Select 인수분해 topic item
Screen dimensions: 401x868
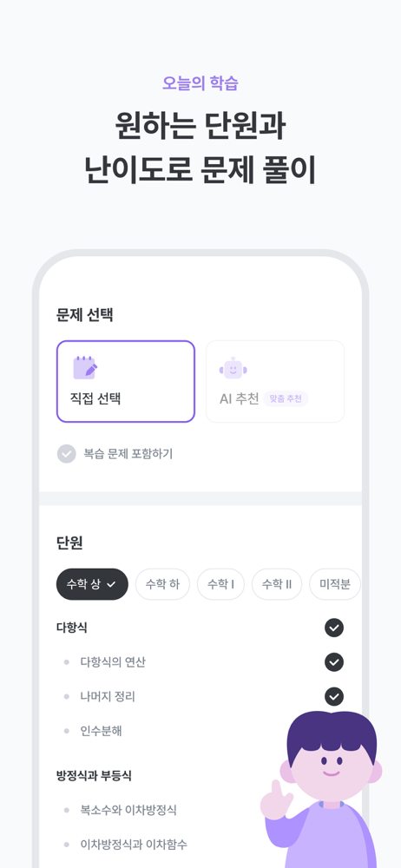tap(101, 731)
